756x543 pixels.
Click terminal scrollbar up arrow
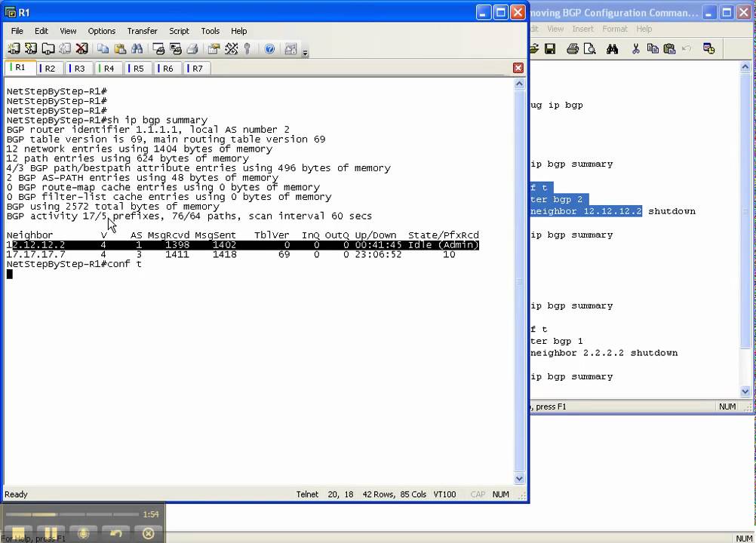coord(519,84)
